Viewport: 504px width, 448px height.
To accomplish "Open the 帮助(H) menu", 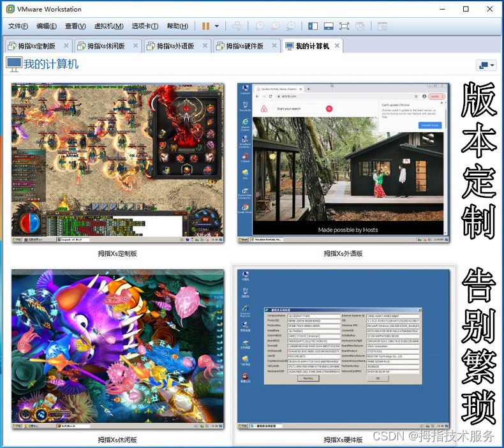I will 177,26.
